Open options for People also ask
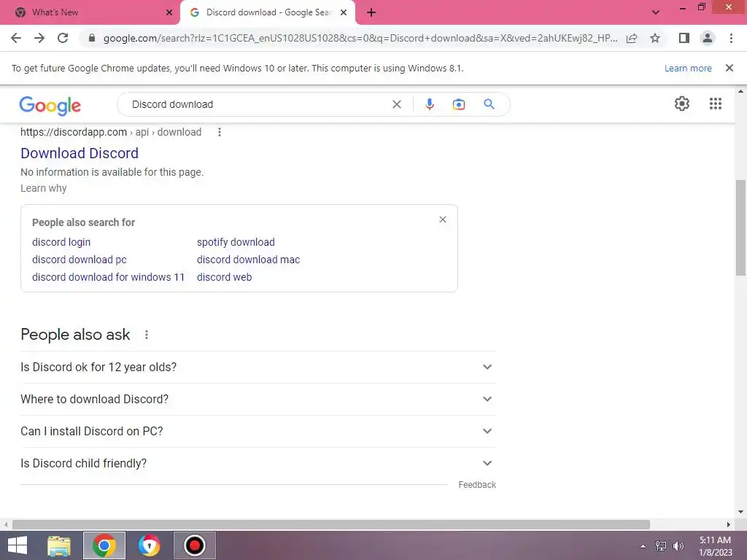 pyautogui.click(x=146, y=335)
